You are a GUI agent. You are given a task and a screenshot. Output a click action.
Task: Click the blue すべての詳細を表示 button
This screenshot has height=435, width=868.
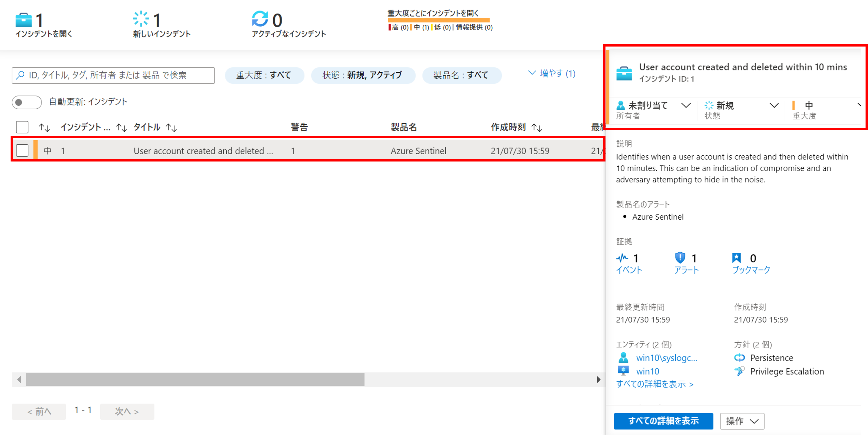click(x=663, y=421)
